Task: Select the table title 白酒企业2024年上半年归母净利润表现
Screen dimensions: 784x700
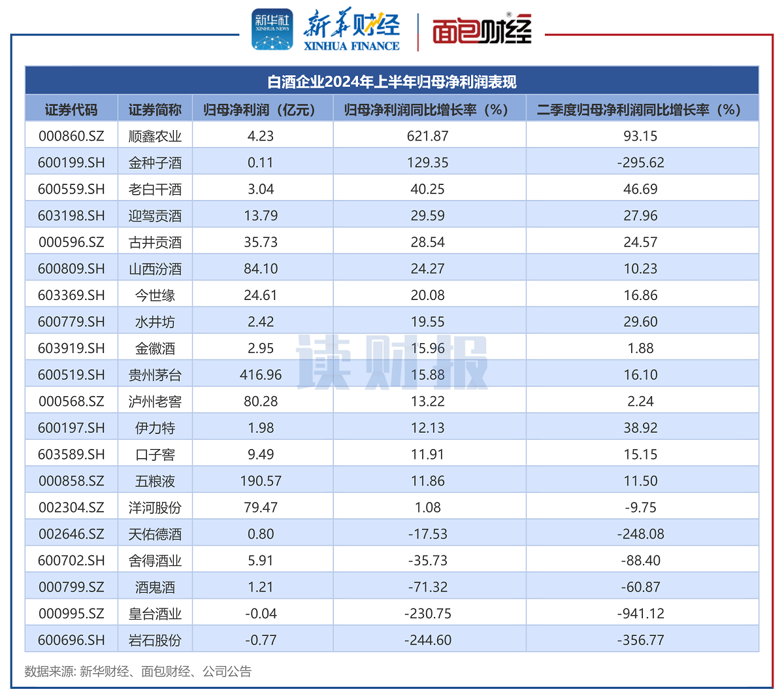Action: 392,82
